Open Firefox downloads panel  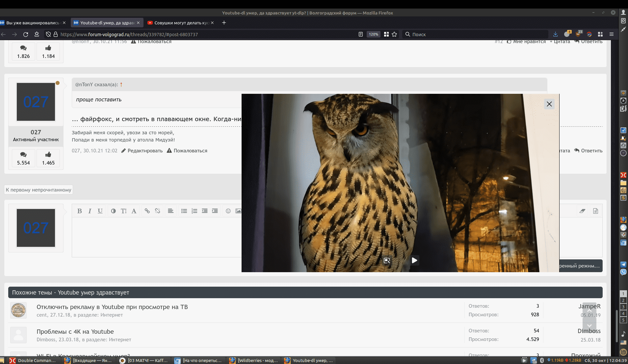(x=555, y=34)
